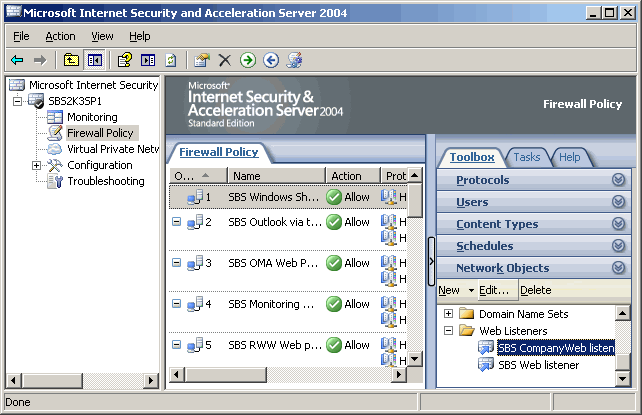Click the Refresh toolbar icon
Screen dimensions: 642x415
[x=171, y=60]
